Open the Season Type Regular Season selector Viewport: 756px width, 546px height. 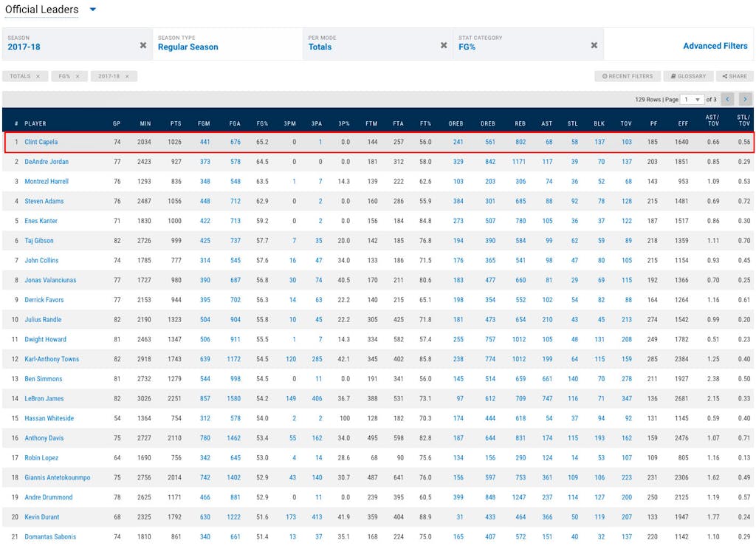pos(227,44)
